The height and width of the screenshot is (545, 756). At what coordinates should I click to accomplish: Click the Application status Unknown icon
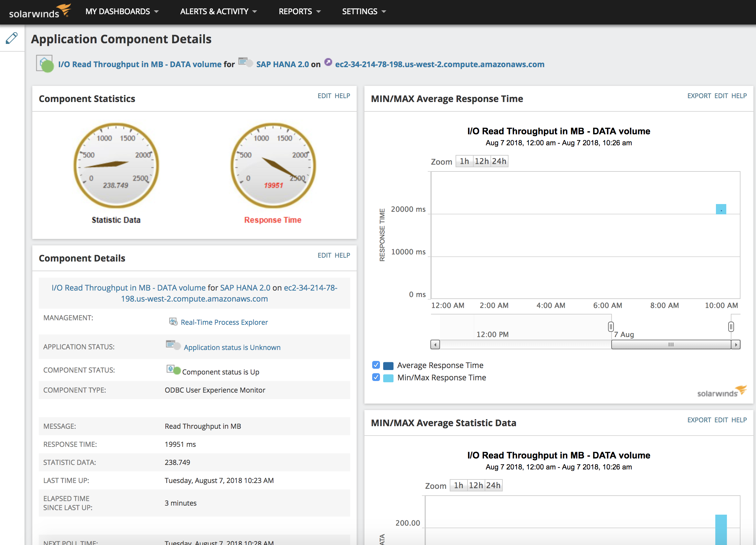click(x=173, y=345)
